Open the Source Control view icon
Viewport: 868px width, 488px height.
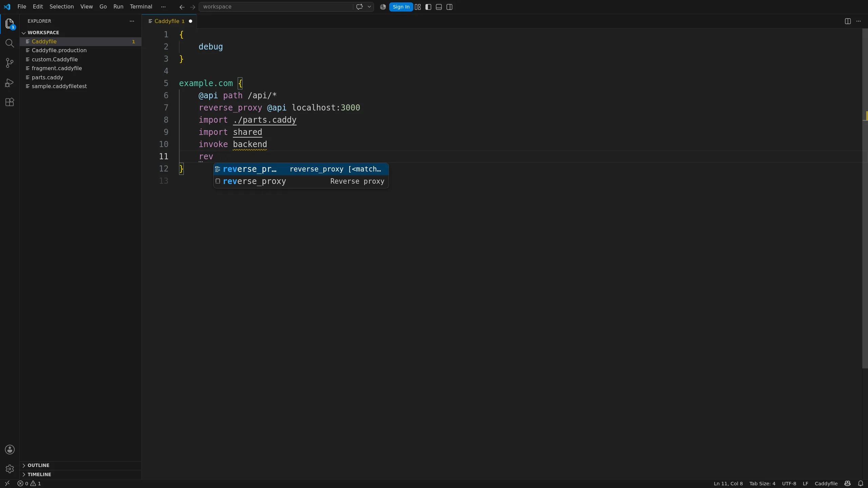point(9,63)
